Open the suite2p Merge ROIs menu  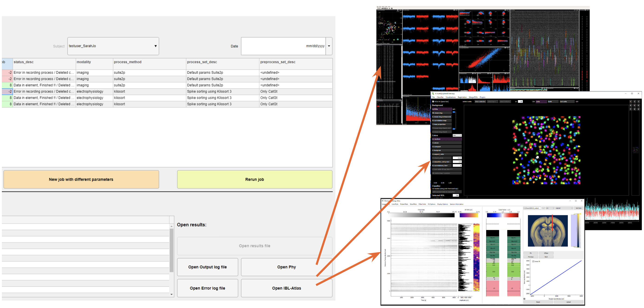[473, 97]
